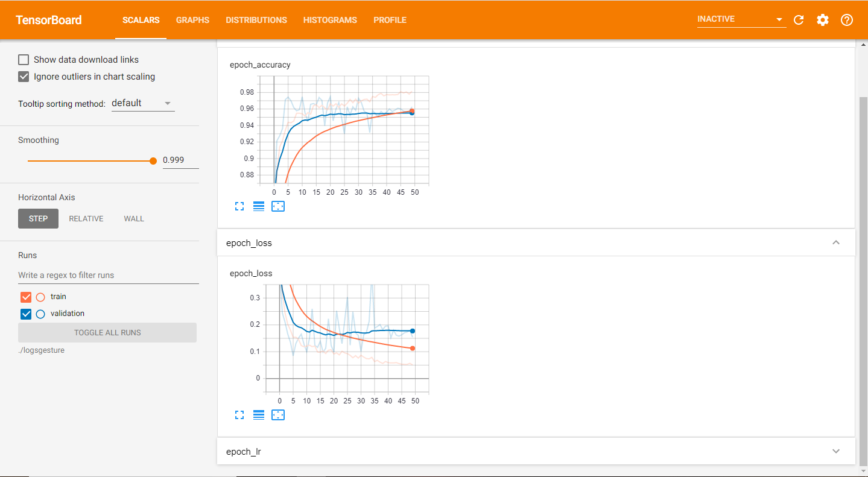Fit epoch_loss chart domain to data
Image resolution: width=868 pixels, height=477 pixels.
(x=278, y=415)
